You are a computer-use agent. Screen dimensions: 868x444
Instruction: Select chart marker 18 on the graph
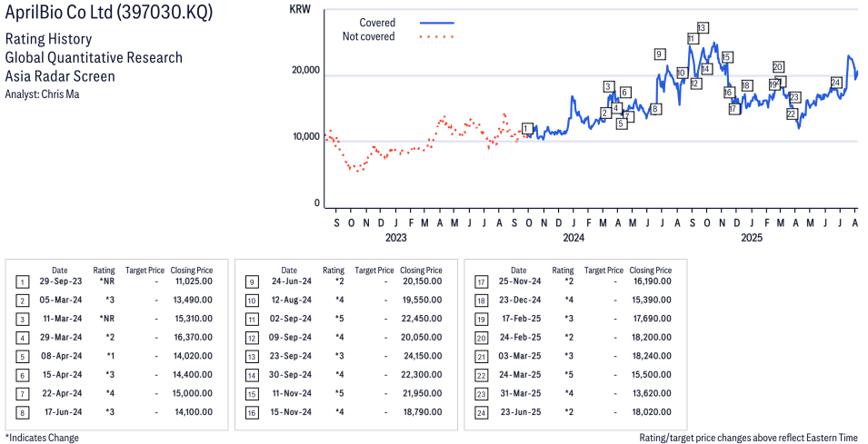pyautogui.click(x=746, y=85)
